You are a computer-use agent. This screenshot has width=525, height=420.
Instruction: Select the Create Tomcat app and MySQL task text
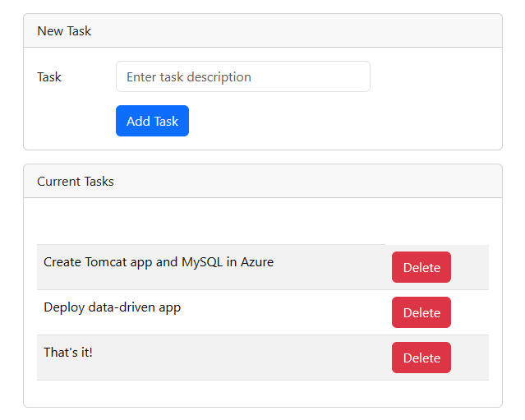(x=159, y=262)
